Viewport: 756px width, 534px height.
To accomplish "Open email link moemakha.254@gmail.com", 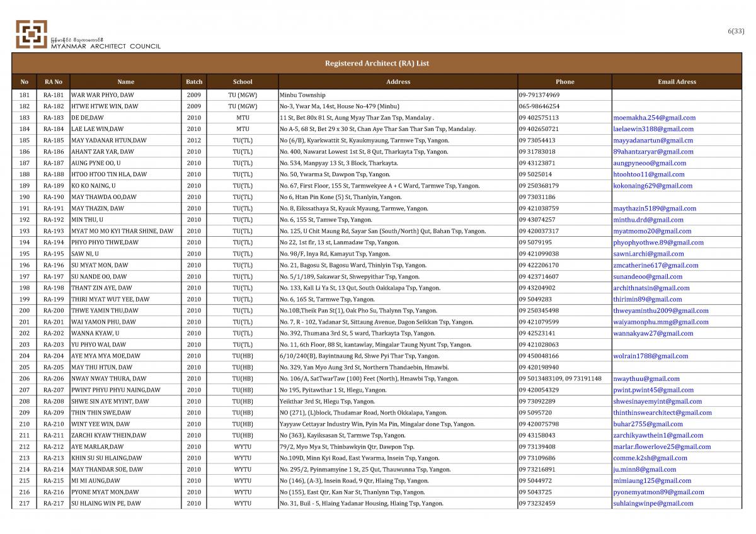I will click(654, 118).
